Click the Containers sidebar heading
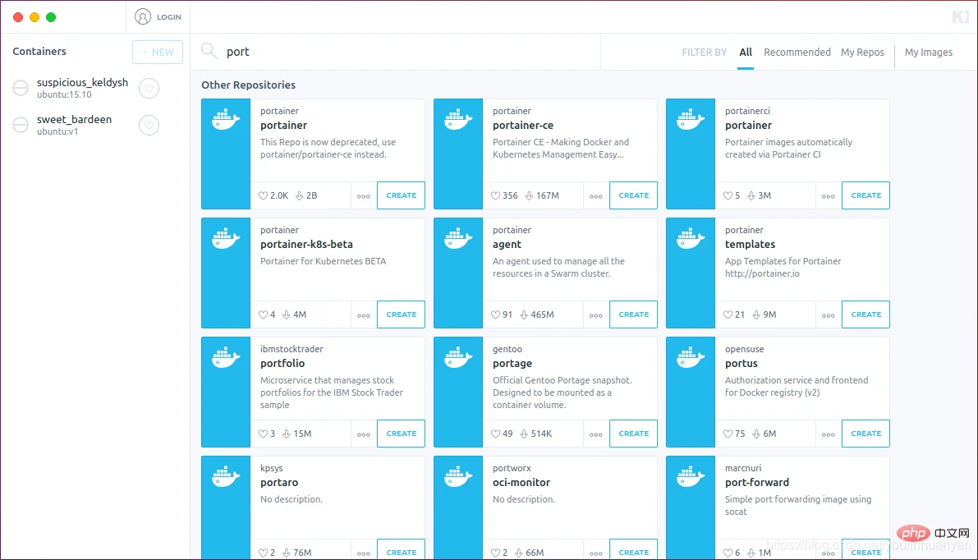Image resolution: width=978 pixels, height=560 pixels. pyautogui.click(x=39, y=51)
